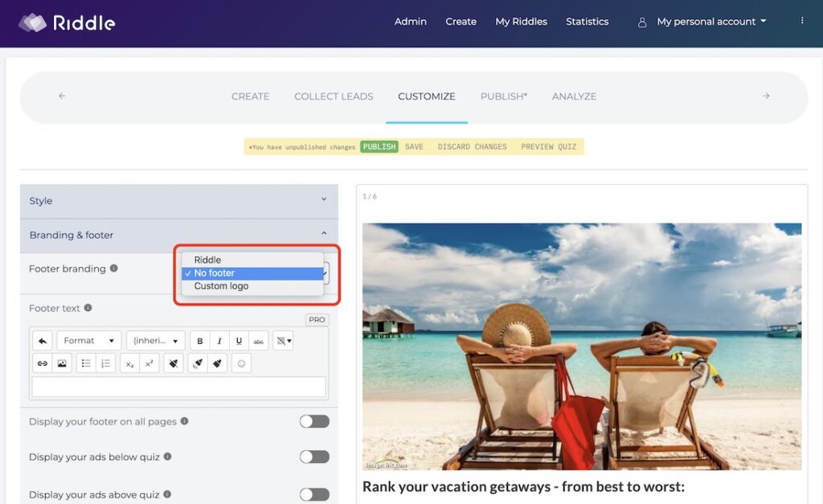Click SAVE in the yellow bar

click(x=414, y=146)
